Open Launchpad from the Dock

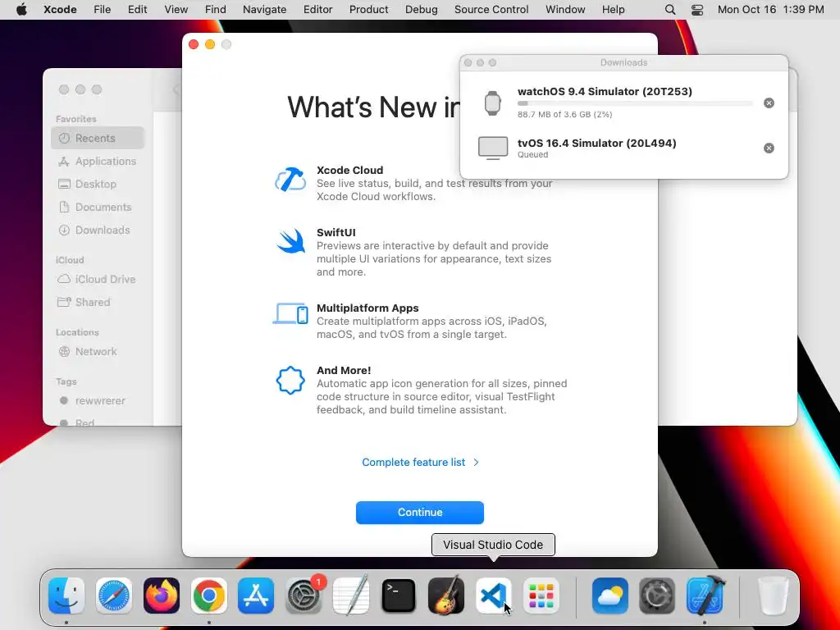(541, 596)
